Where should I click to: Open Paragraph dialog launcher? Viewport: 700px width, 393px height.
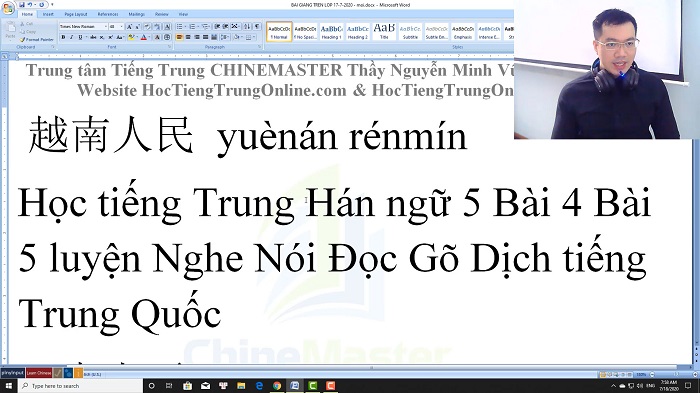(259, 47)
